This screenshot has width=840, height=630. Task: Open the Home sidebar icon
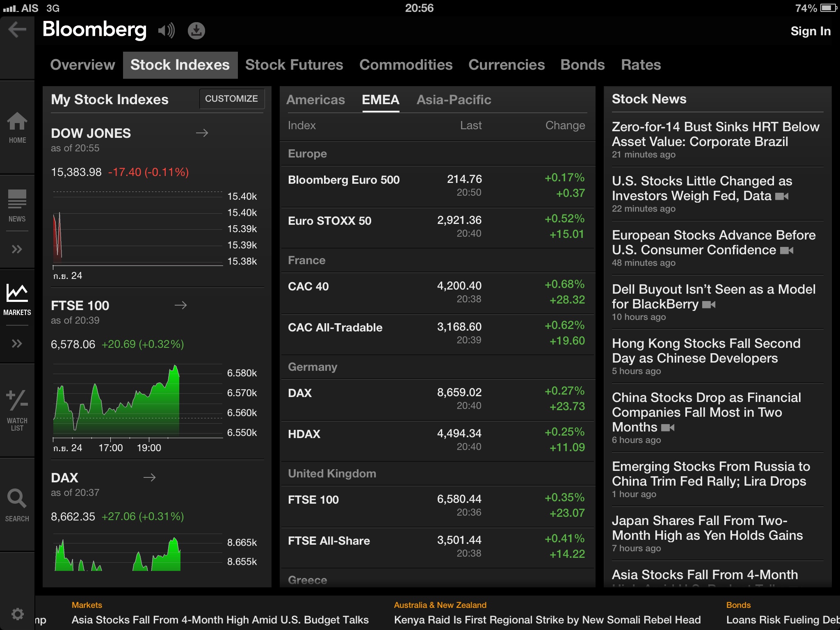click(17, 128)
